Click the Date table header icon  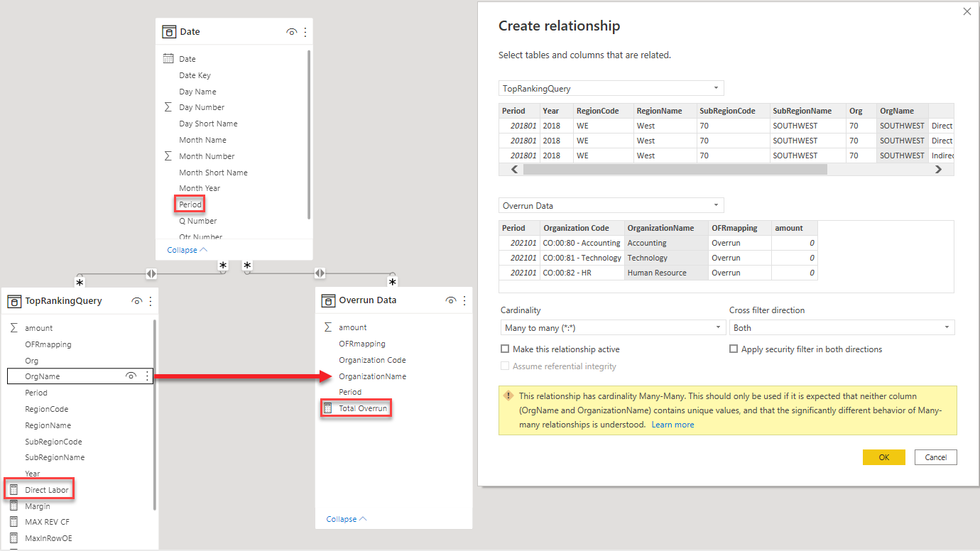coord(169,31)
